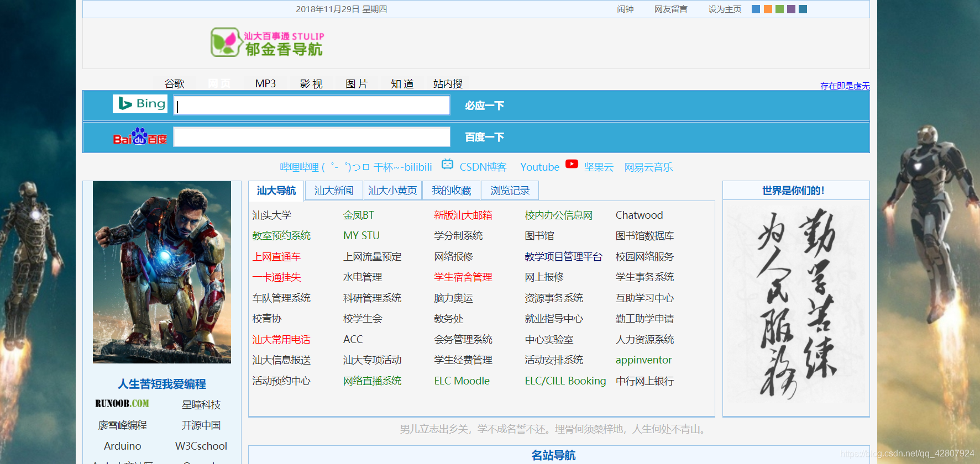The width and height of the screenshot is (980, 464).
Task: Switch to the 网页 search tab
Action: (219, 83)
